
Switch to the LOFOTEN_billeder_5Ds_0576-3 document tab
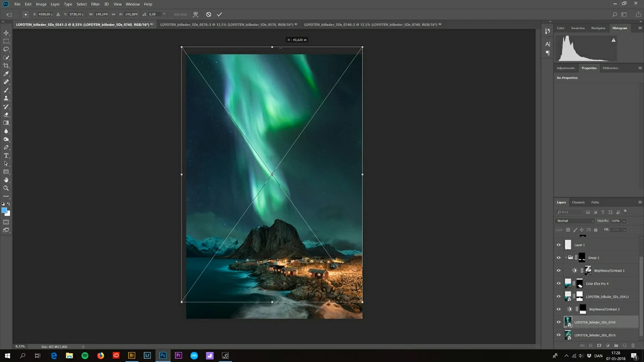pos(227,24)
